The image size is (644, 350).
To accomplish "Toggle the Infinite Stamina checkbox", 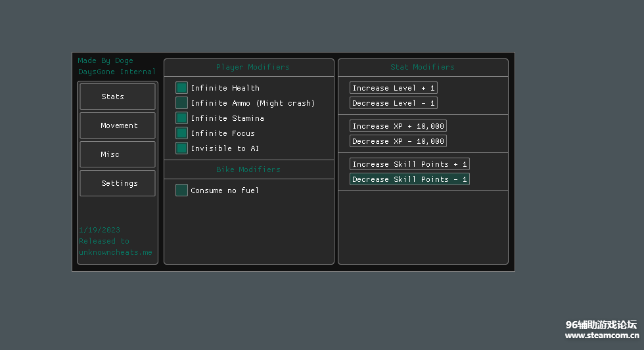I will (x=181, y=118).
